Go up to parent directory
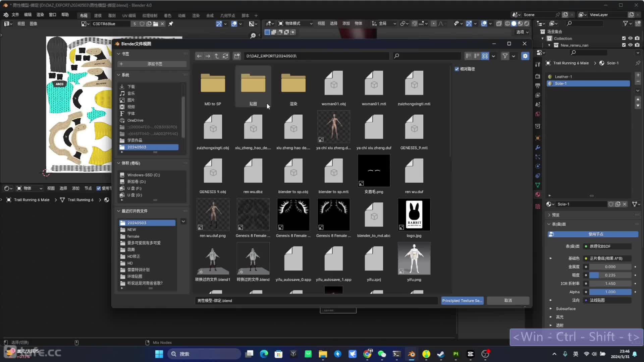 point(217,56)
